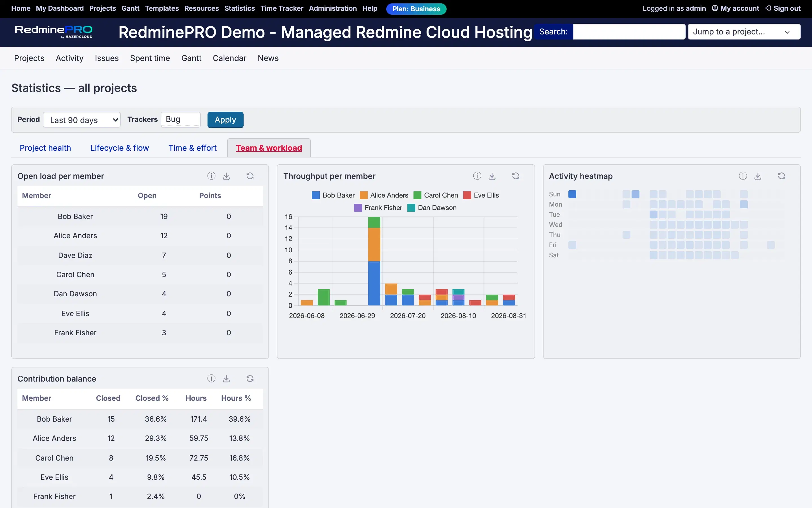The width and height of the screenshot is (812, 508).
Task: Click Bob Baker row in Open load
Action: (140, 216)
